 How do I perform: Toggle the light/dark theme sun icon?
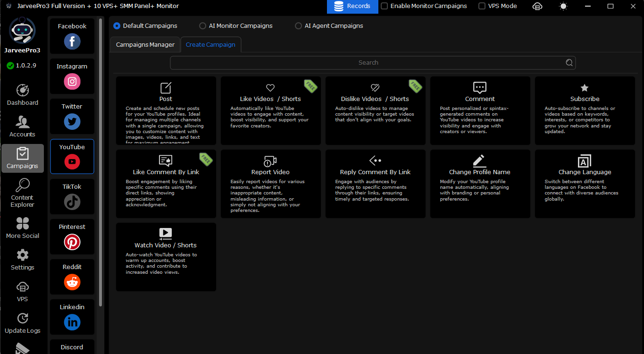pyautogui.click(x=563, y=6)
